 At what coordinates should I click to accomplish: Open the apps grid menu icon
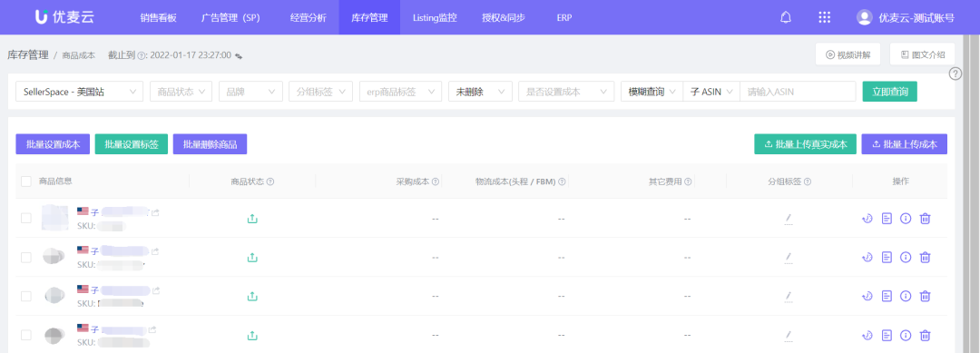click(x=824, y=17)
